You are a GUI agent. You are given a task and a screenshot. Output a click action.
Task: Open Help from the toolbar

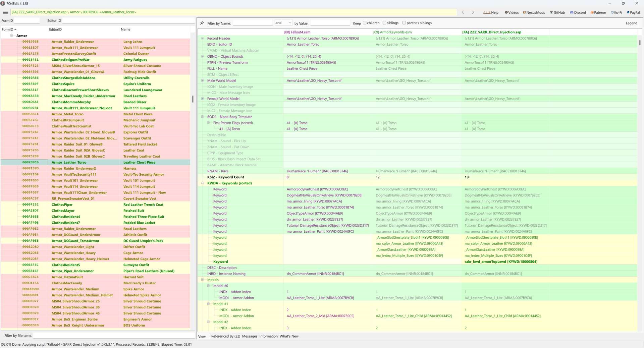(491, 12)
